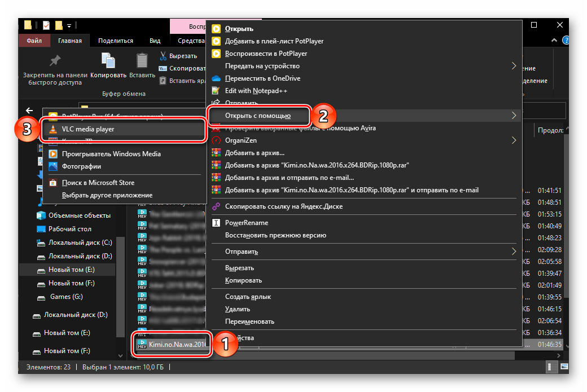This screenshot has width=587, height=392.
Task: Click the WinRAR icon beside Добавить в архив и отправить по e-mail...
Action: (216, 178)
